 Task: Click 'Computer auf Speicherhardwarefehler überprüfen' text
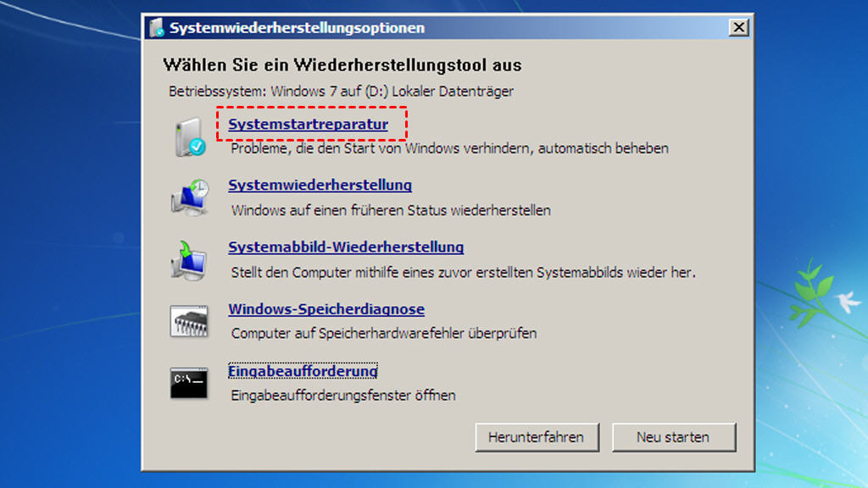pos(384,333)
